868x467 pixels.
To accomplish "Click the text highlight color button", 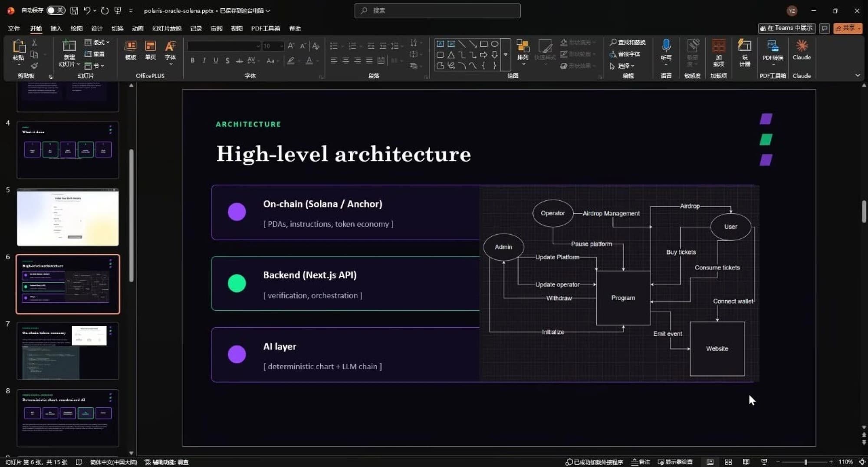I will (x=291, y=60).
